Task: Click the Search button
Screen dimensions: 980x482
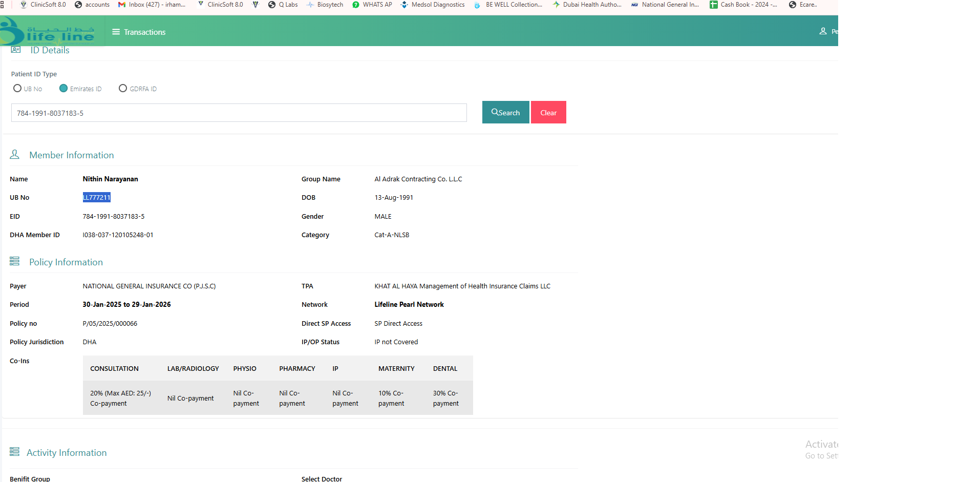Action: pos(505,112)
